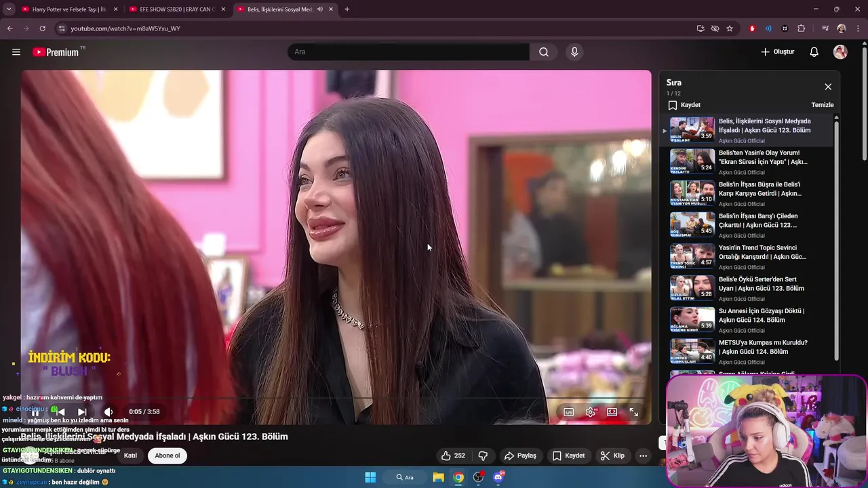The image size is (868, 488).
Task: Close the EFE SHOW tab
Action: click(x=224, y=9)
